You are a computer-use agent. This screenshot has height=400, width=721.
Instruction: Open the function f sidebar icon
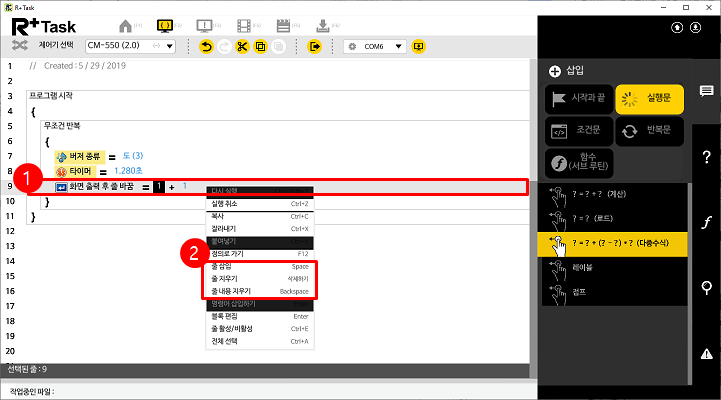point(706,223)
